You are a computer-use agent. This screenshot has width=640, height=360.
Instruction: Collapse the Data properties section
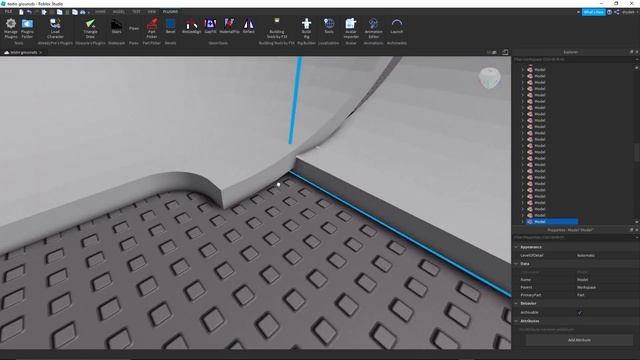[516, 264]
